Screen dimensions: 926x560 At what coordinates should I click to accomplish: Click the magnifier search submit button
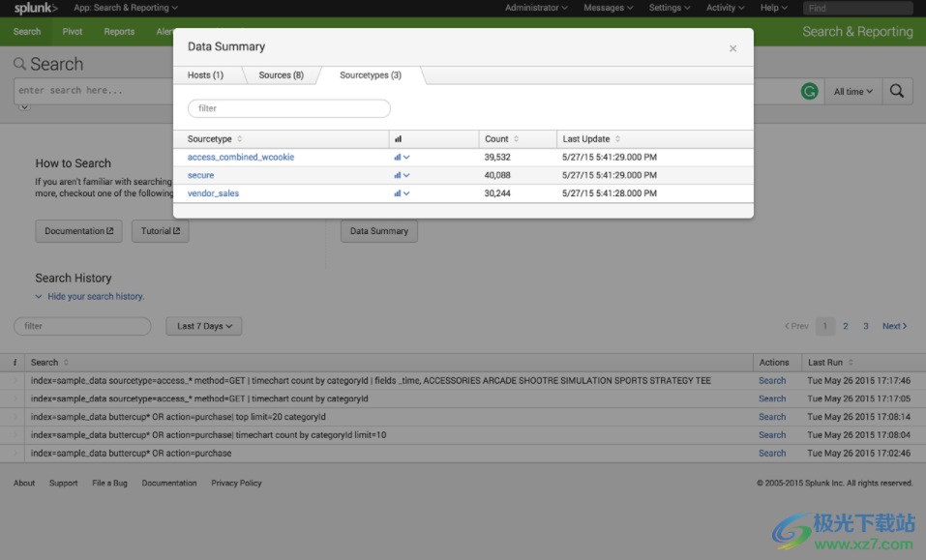point(897,92)
